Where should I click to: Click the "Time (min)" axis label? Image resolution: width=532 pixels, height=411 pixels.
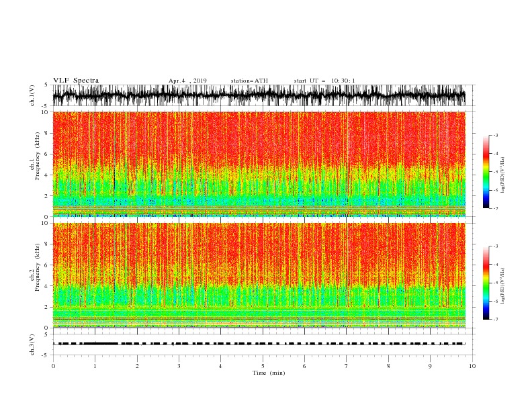[269, 373]
